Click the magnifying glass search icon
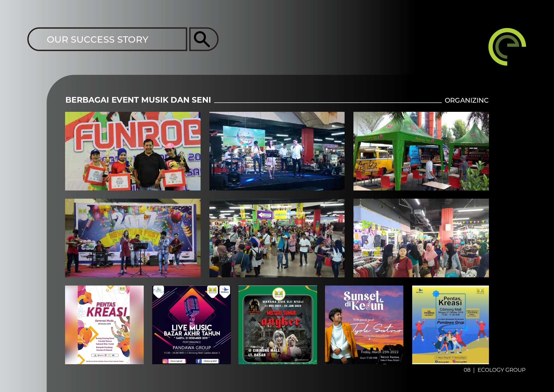Image resolution: width=554 pixels, height=392 pixels. [x=202, y=39]
